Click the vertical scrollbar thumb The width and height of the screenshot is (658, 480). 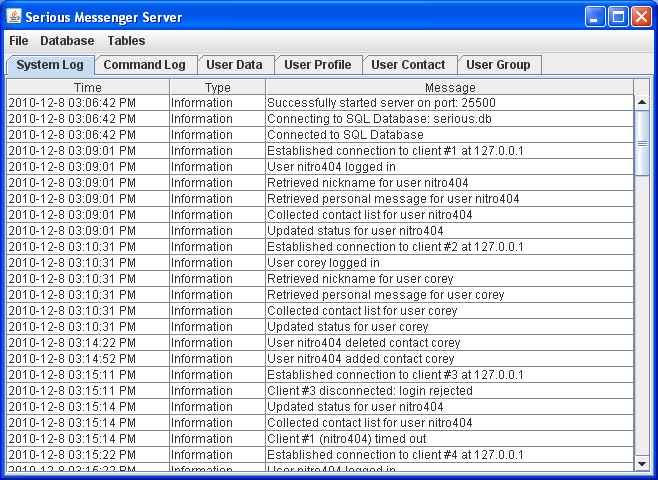pos(642,142)
